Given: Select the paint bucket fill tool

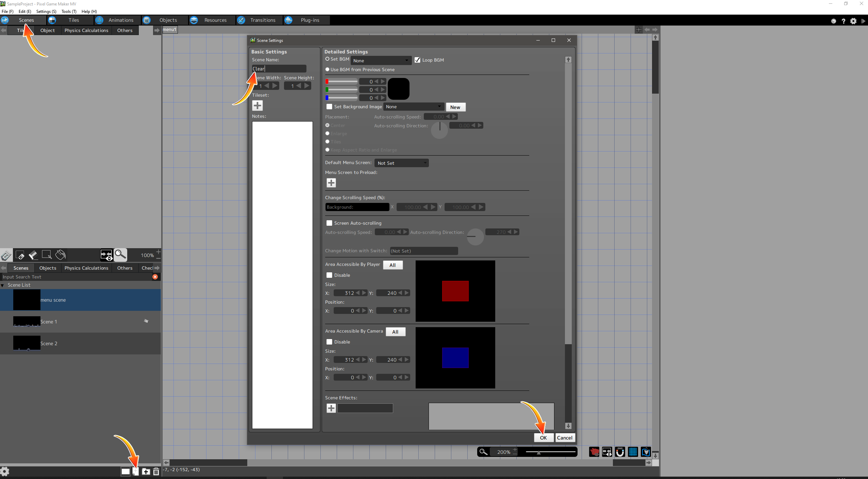Looking at the screenshot, I should point(61,255).
